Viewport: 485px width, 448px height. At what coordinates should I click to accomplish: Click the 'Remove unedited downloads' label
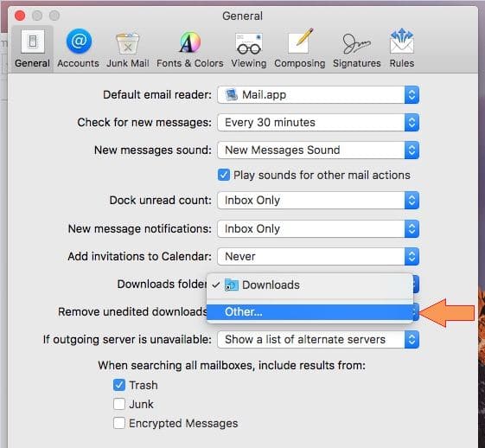(132, 311)
